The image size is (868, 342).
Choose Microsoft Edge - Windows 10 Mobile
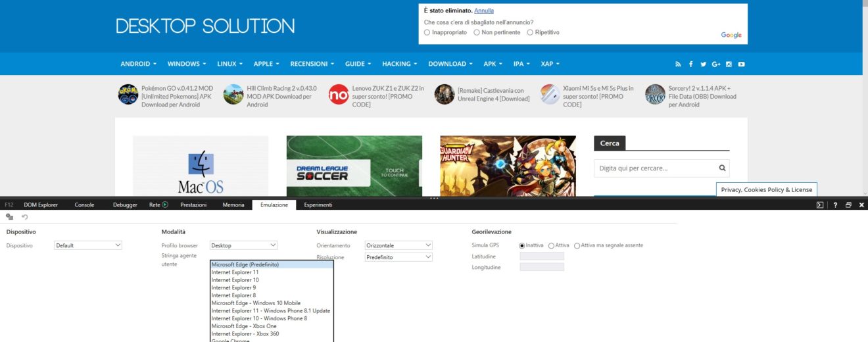272,303
